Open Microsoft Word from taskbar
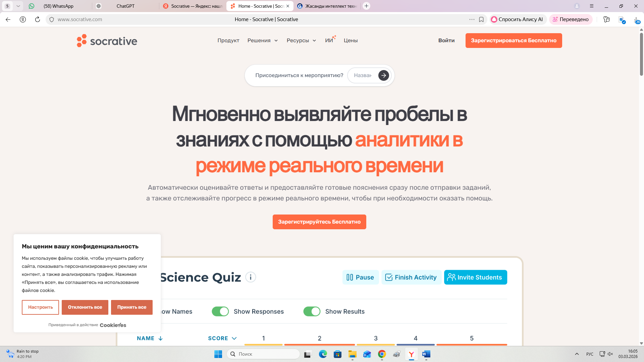Screen dimensions: 644x362 pos(426,354)
